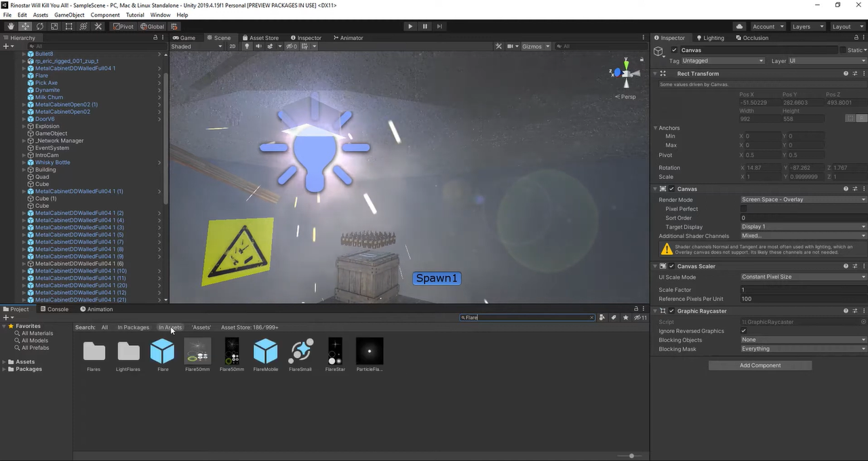The image size is (868, 461).
Task: Open the Shaded draw mode dropdown
Action: (196, 46)
